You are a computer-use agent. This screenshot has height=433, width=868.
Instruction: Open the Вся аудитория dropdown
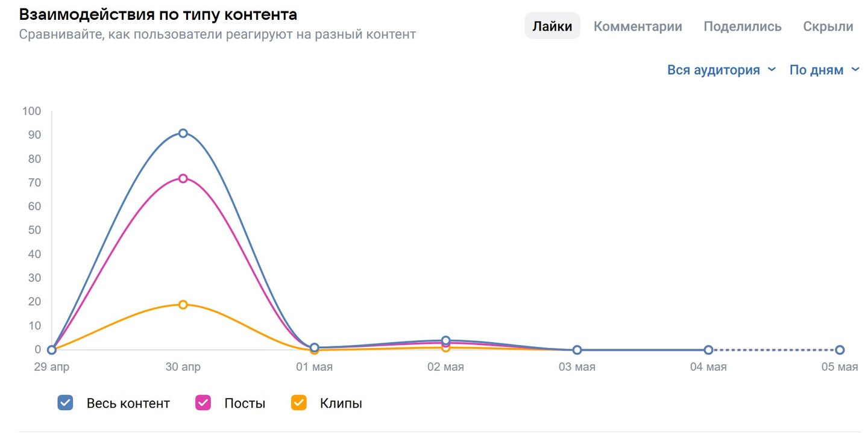tap(714, 70)
